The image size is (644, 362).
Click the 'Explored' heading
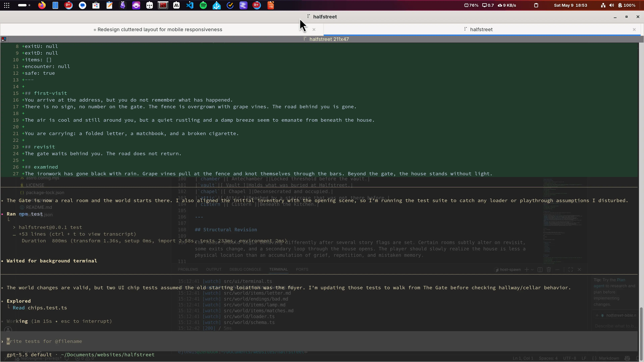tap(19, 301)
